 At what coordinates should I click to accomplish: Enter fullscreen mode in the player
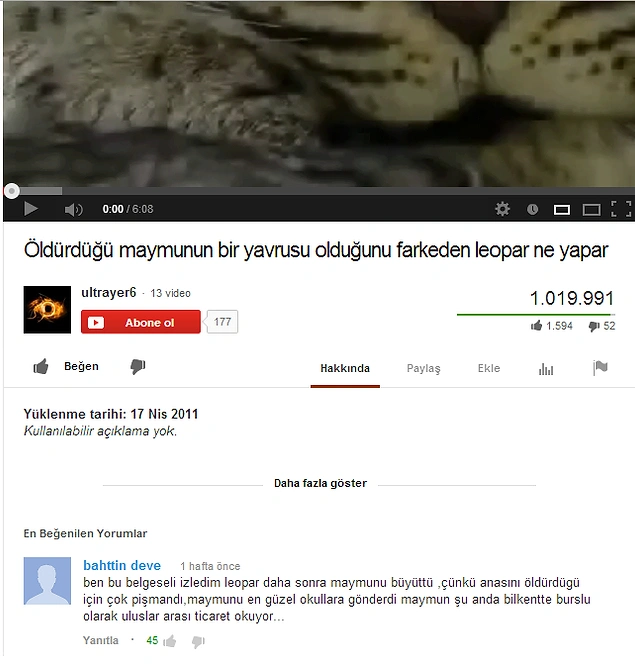coord(621,209)
